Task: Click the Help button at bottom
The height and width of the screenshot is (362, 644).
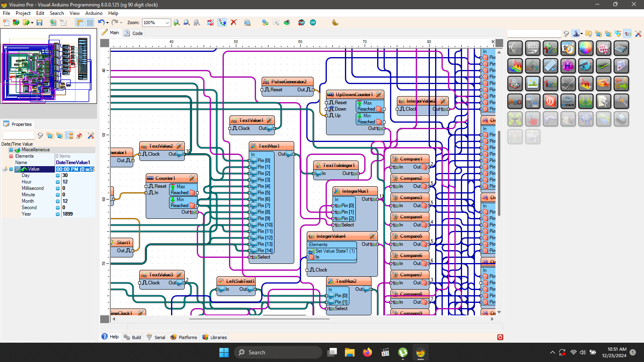Action: coord(110,337)
